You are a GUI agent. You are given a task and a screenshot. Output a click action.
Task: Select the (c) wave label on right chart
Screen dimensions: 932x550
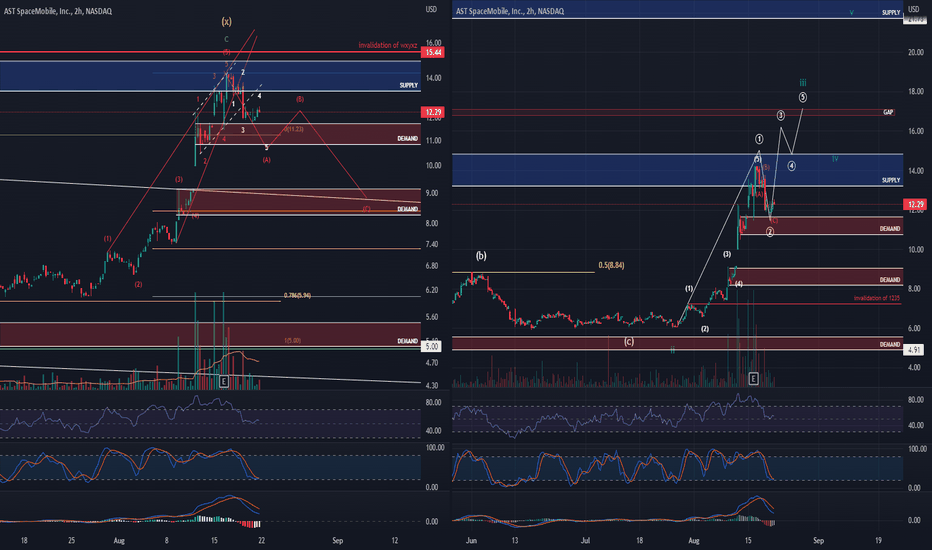629,341
